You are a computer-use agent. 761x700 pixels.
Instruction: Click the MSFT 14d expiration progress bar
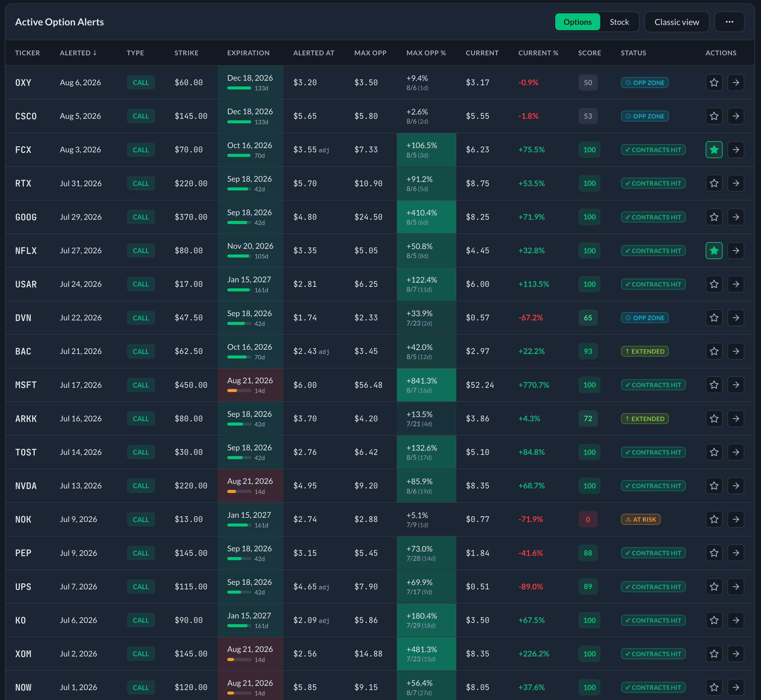click(x=239, y=391)
